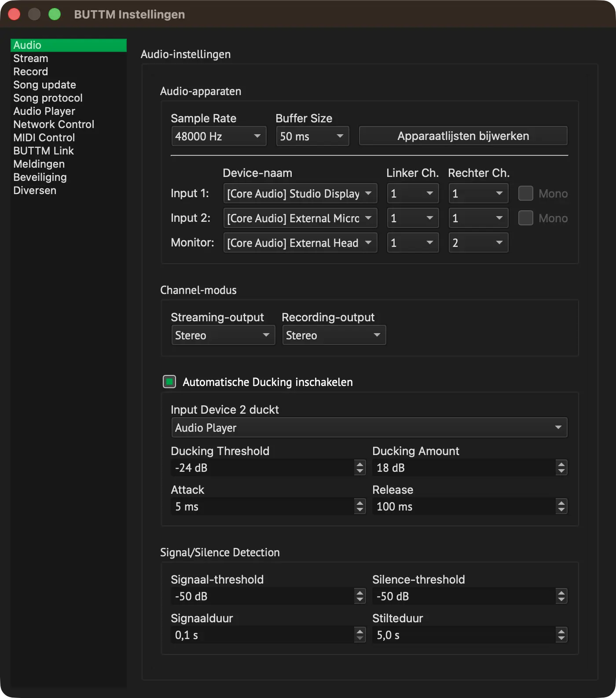616x698 pixels.
Task: Open Monitor Rechter Ch. dropdown
Action: pos(478,242)
